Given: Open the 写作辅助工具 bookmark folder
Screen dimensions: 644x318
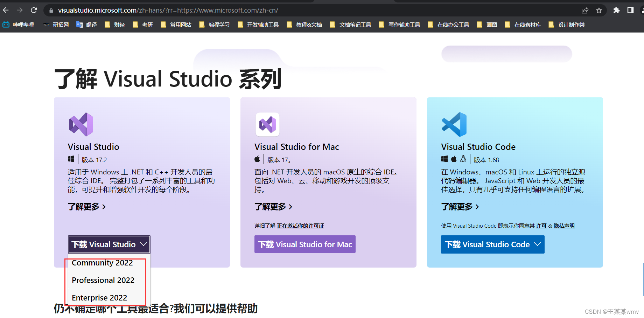Looking at the screenshot, I should pos(399,25).
